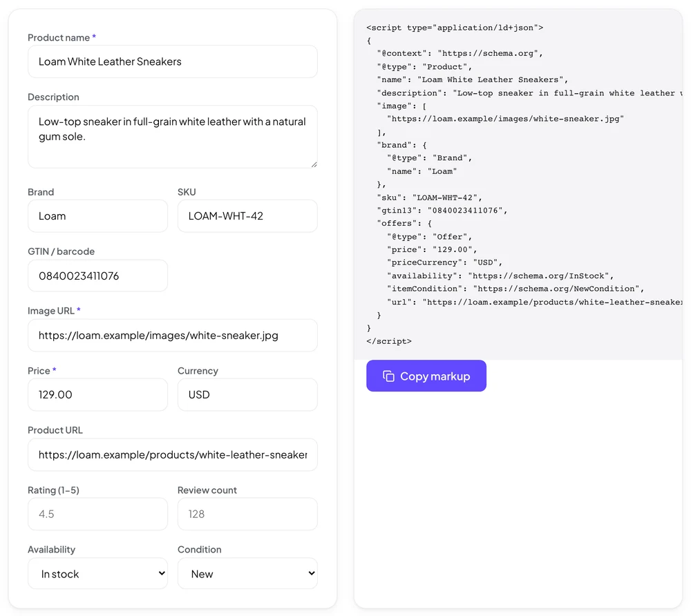
Task: Click the "@type": "Brand" code line
Action: click(429, 158)
